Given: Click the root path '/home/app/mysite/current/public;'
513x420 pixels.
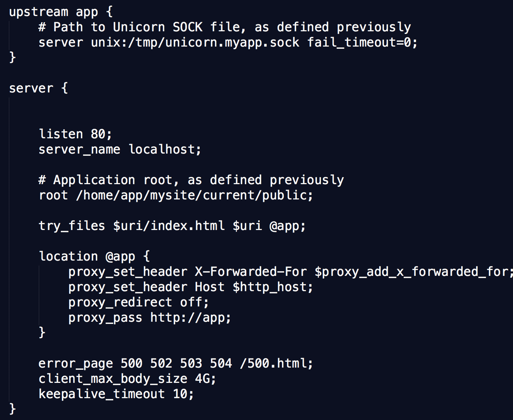Looking at the screenshot, I should tap(195, 195).
